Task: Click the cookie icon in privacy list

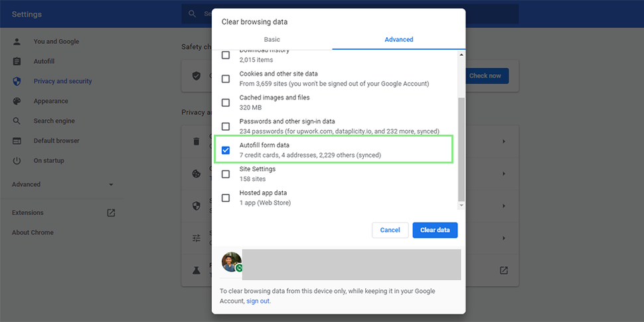Action: click(x=197, y=174)
